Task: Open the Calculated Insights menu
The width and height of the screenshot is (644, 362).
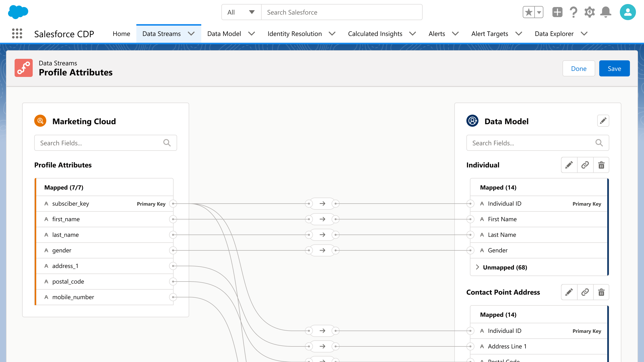Action: point(375,33)
